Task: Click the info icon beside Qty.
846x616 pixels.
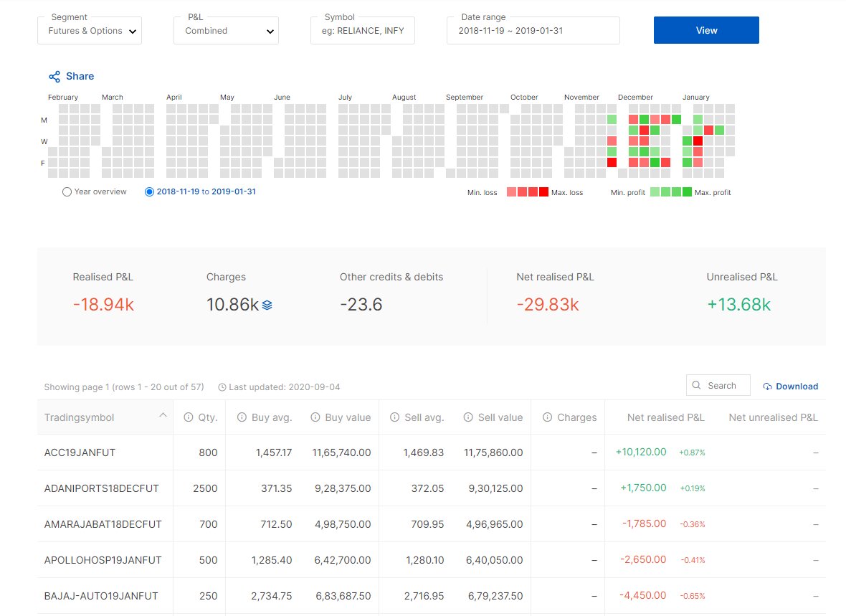Action: tap(189, 417)
